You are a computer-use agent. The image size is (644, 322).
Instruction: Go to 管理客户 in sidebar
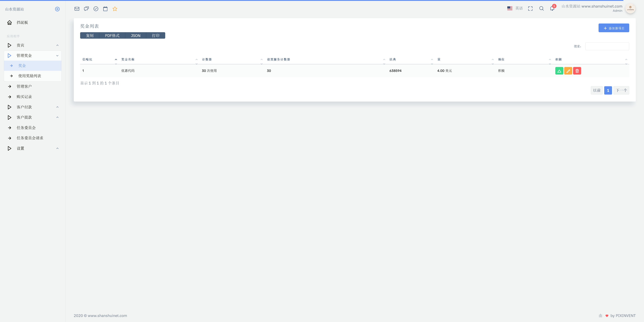[24, 86]
